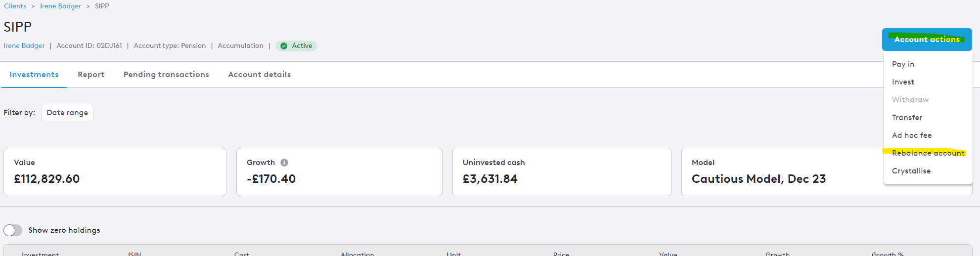This screenshot has height=256, width=980.
Task: Select the Investments tab
Action: pos(34,75)
